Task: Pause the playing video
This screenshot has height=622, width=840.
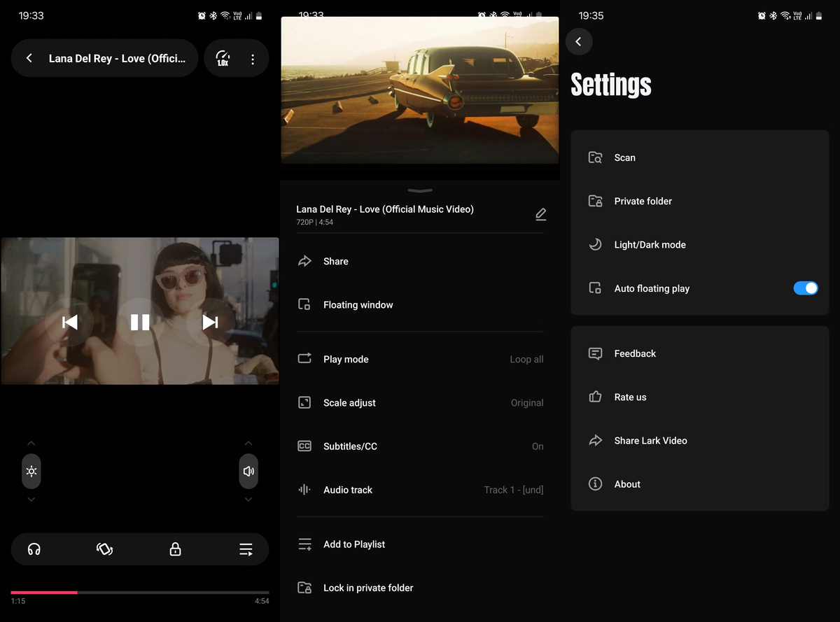Action: (x=140, y=322)
